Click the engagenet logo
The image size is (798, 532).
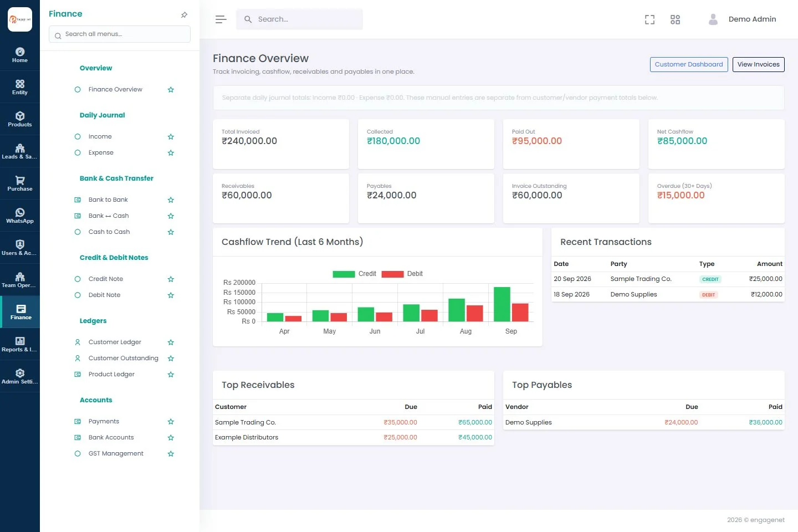click(x=20, y=19)
